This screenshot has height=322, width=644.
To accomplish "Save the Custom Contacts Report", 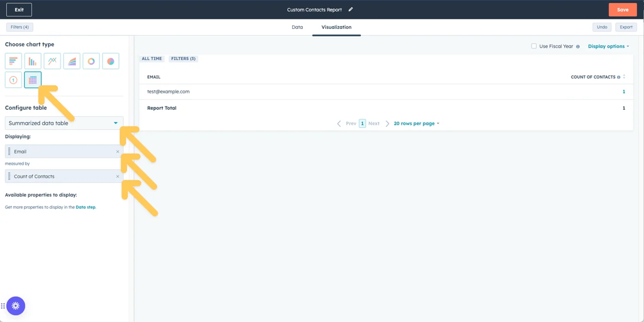I will point(623,9).
